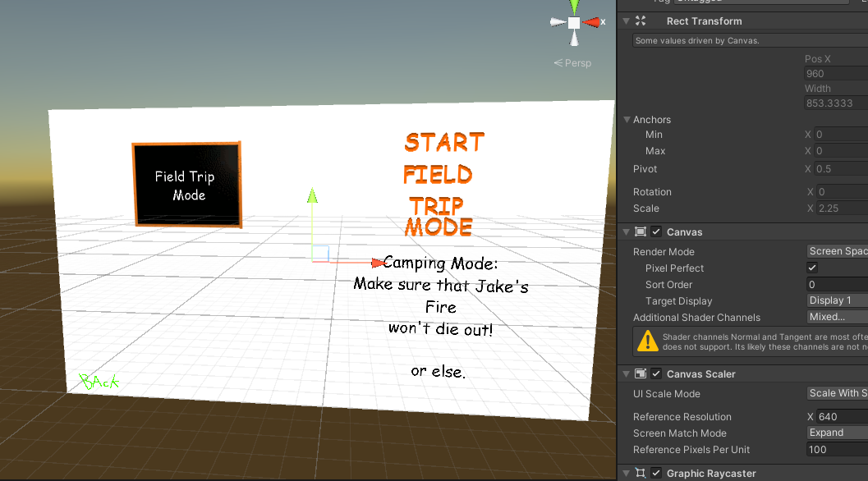Open the Render Mode dropdown

pyautogui.click(x=838, y=251)
